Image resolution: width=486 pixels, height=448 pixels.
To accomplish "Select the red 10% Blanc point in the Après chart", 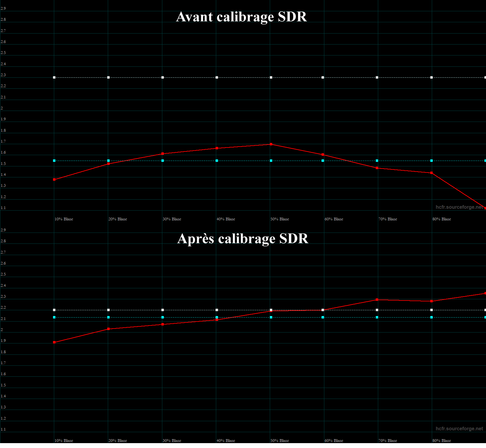I will click(54, 343).
